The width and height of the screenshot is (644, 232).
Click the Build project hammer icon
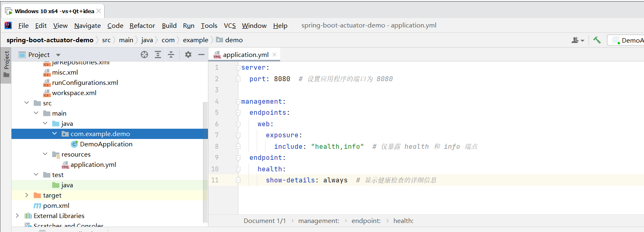pyautogui.click(x=597, y=40)
